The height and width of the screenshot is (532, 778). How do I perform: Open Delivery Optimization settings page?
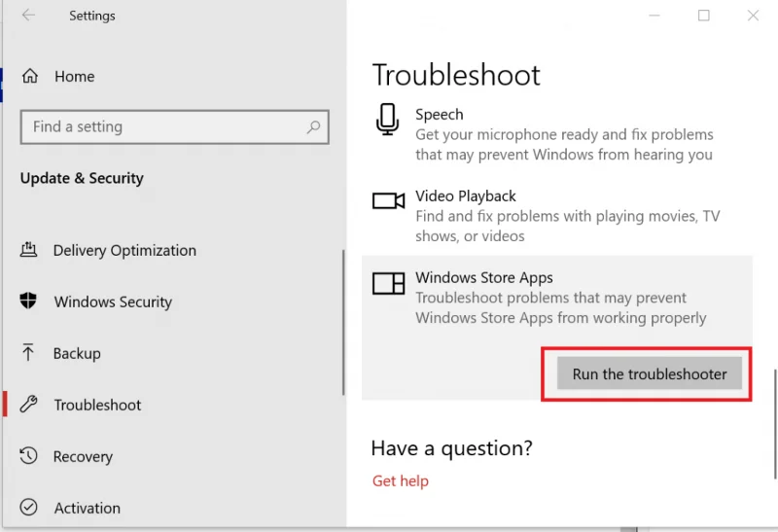pyautogui.click(x=124, y=251)
